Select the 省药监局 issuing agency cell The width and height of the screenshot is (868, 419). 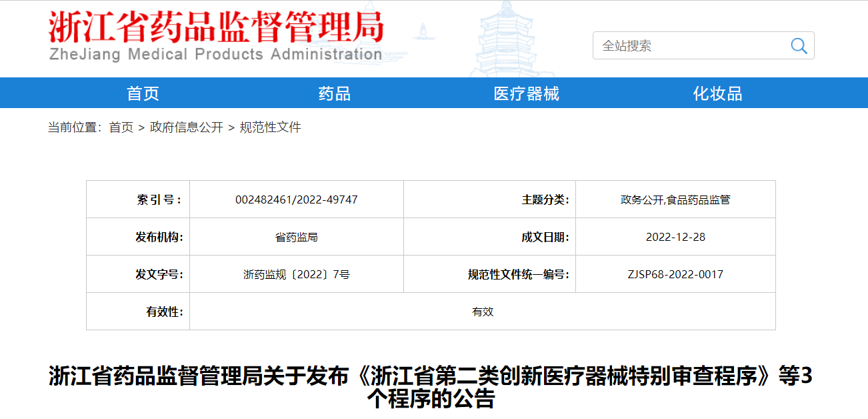[x=296, y=237]
